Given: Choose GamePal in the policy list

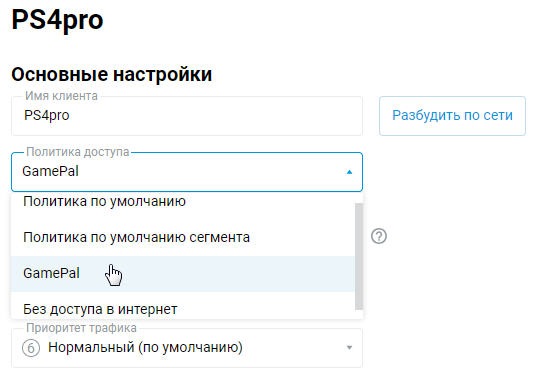Looking at the screenshot, I should point(183,273).
